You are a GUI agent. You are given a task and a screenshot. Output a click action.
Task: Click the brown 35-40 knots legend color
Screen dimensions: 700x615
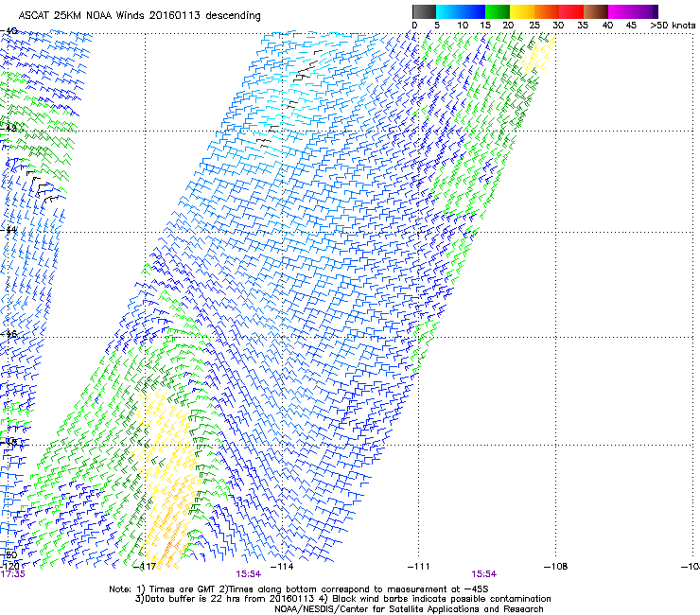(x=596, y=11)
